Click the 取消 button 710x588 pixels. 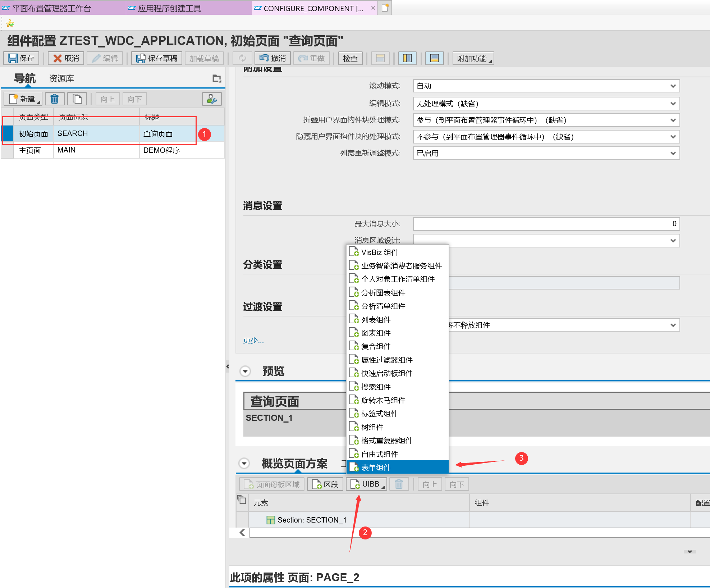click(x=65, y=58)
